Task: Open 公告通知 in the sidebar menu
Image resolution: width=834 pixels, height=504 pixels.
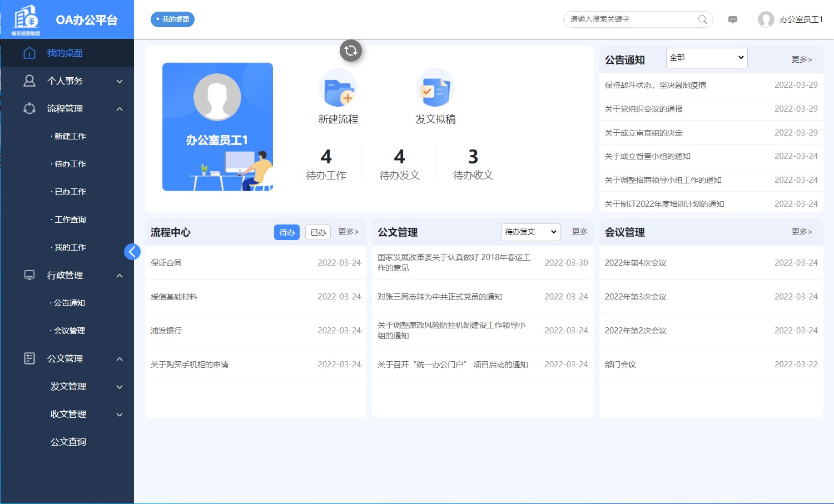Action: [x=68, y=303]
